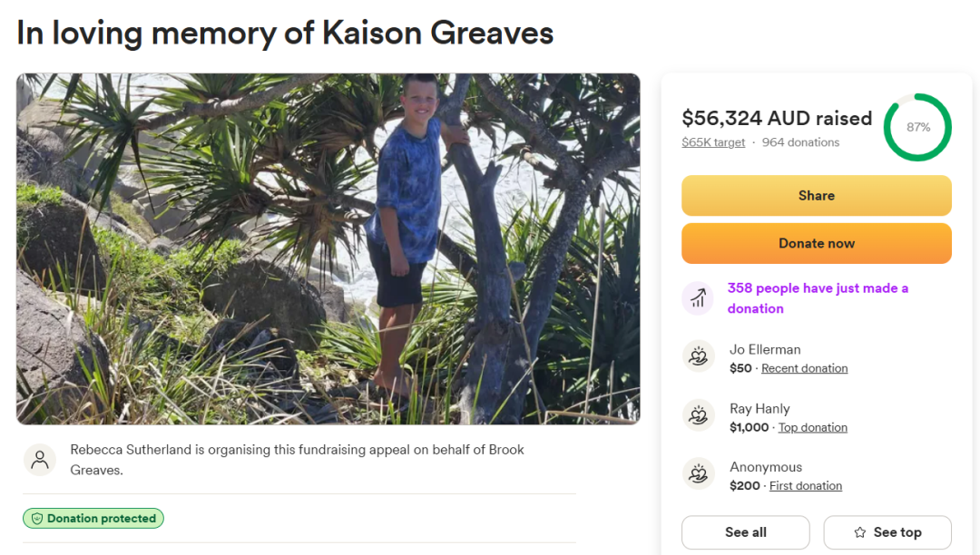980x555 pixels.
Task: Click the First donation link
Action: (x=806, y=486)
